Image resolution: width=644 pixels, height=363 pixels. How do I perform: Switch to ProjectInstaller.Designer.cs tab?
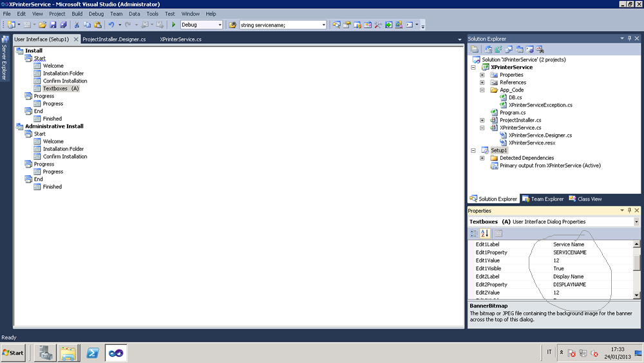coord(114,39)
